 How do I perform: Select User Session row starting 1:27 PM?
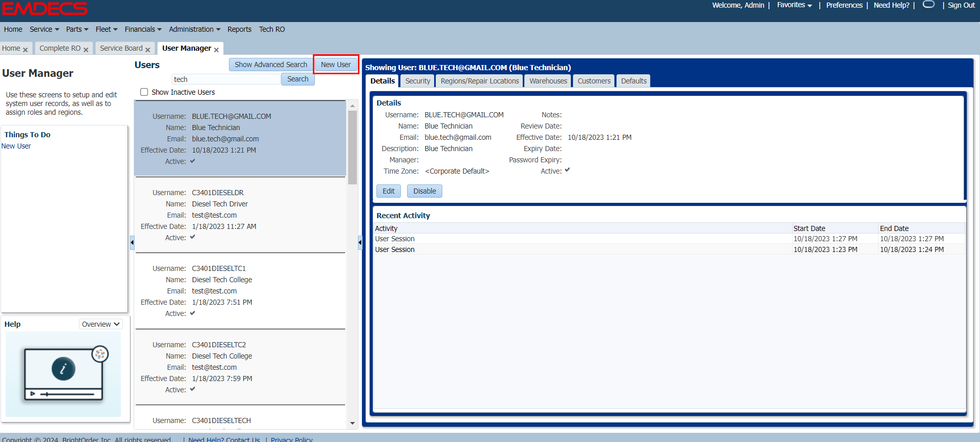tap(669, 239)
